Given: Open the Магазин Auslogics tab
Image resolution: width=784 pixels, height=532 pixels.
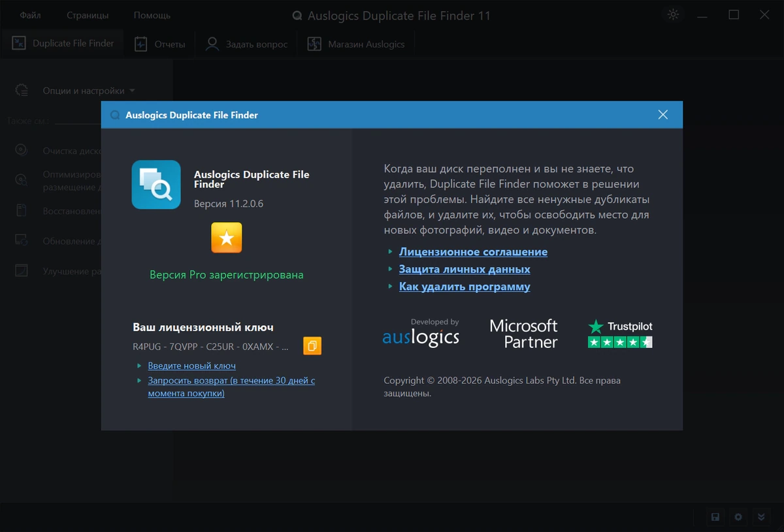Looking at the screenshot, I should point(356,44).
